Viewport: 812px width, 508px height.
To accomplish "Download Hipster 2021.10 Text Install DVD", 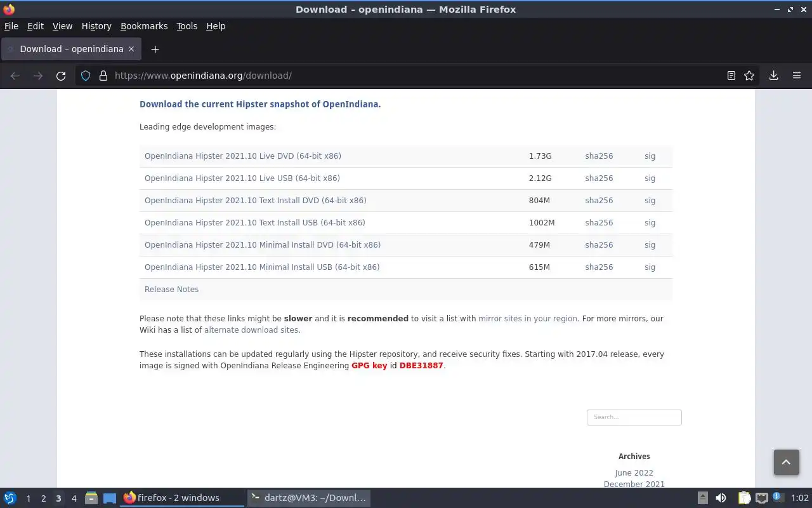I will click(256, 201).
